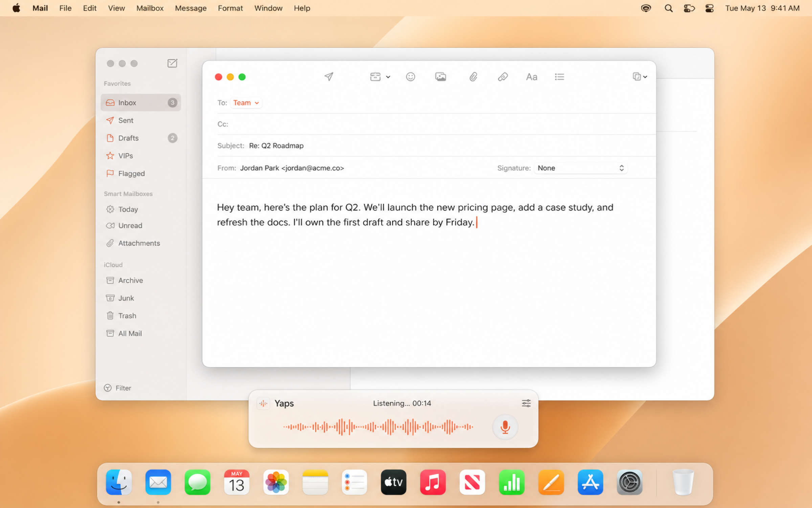Open the Format menu
The height and width of the screenshot is (508, 812).
point(230,8)
